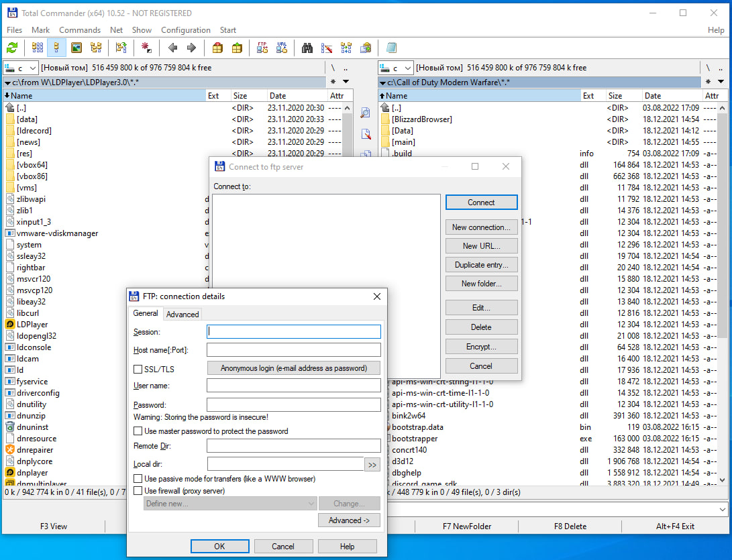
Task: Click the Copy names to clipboard icon
Action: pos(366,48)
